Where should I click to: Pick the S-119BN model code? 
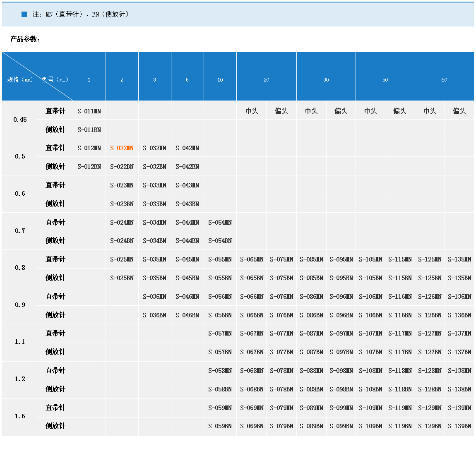[x=400, y=426]
